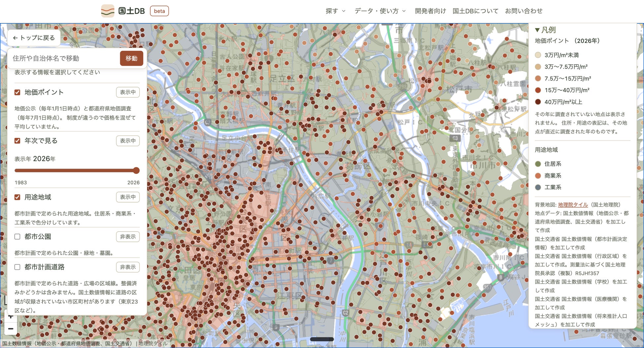
Task: Click the 商業系 legend color dot
Action: coord(538,175)
